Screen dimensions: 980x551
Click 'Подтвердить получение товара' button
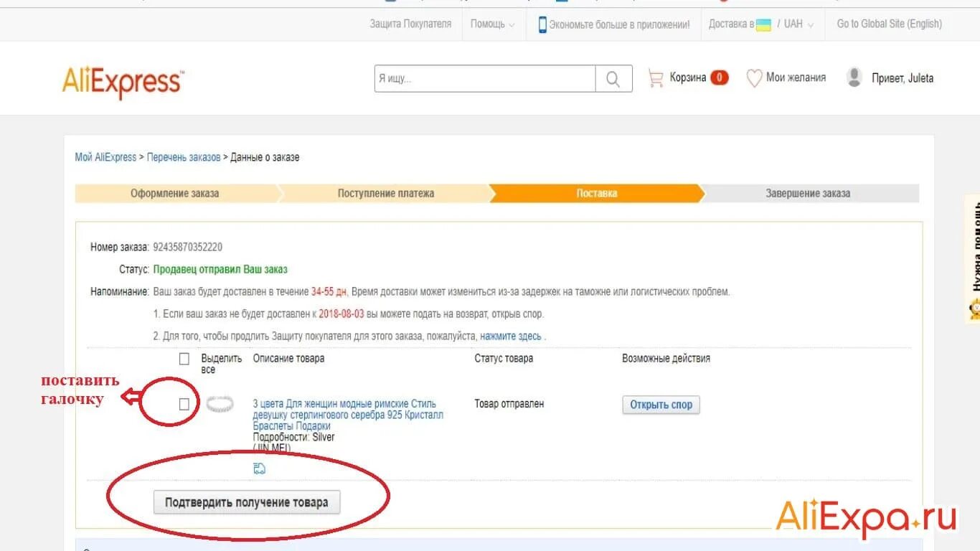(247, 502)
